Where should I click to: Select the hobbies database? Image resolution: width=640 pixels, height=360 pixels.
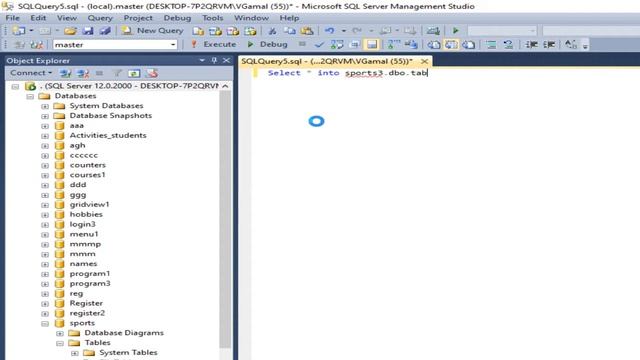(x=86, y=214)
